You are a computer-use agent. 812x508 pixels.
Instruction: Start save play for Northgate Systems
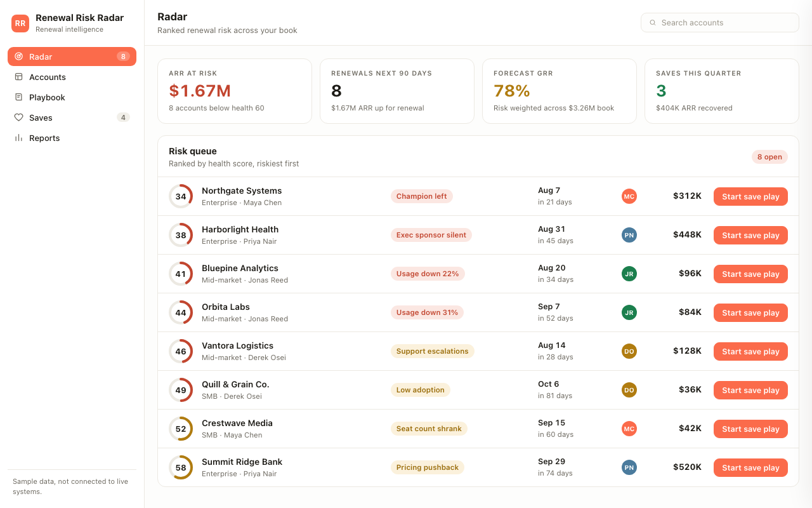[750, 196]
